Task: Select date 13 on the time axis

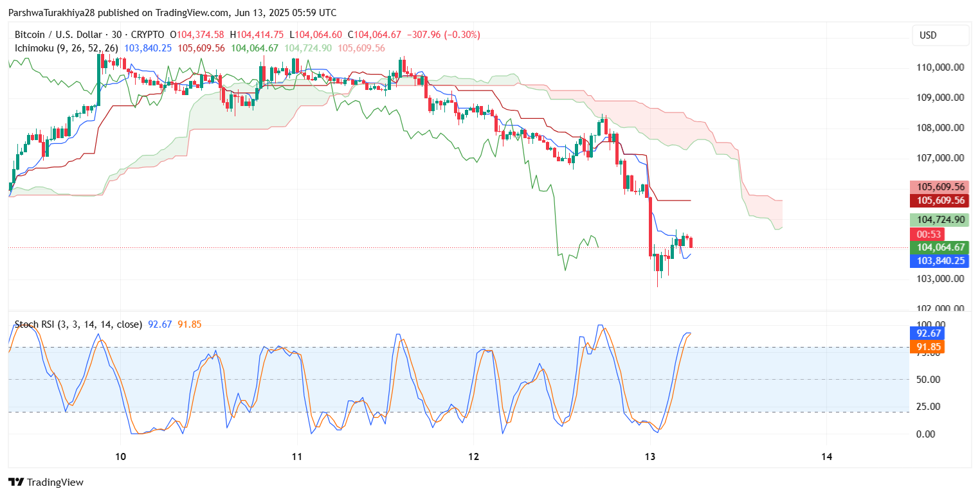Action: point(650,457)
